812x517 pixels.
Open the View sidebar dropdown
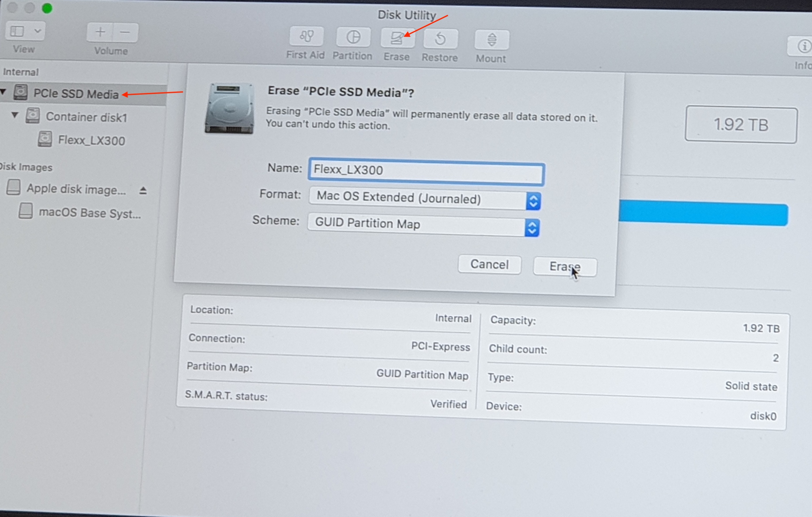[x=25, y=32]
